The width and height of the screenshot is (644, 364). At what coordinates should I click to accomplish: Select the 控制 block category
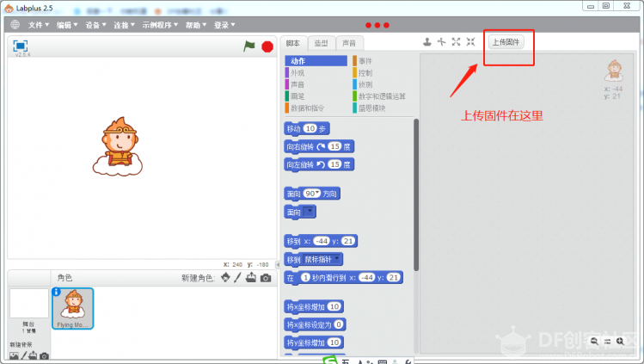tap(365, 73)
